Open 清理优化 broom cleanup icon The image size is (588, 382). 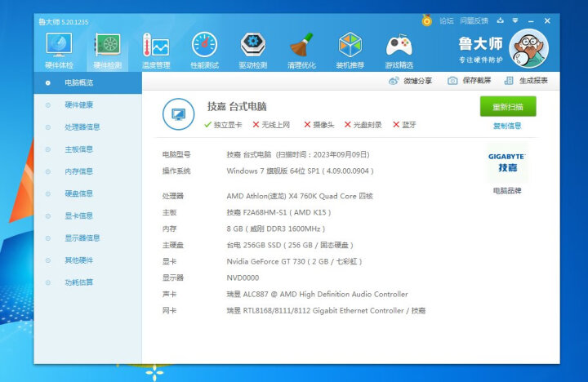301,51
